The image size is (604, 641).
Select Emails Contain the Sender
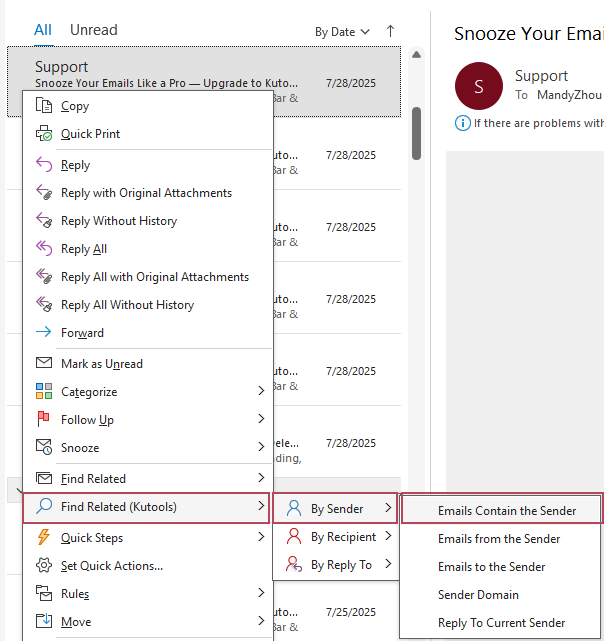pyautogui.click(x=501, y=510)
